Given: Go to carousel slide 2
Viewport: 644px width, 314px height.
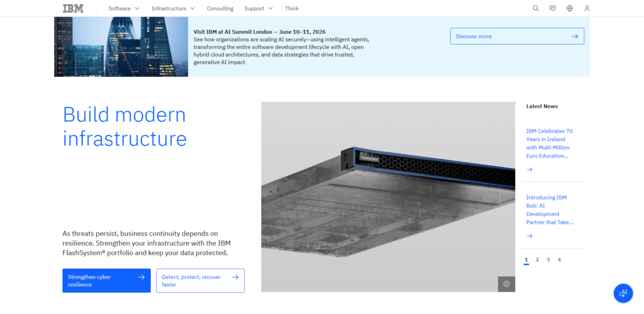Looking at the screenshot, I should 537,260.
